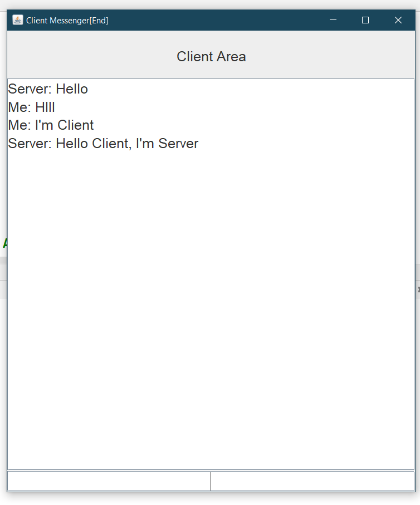420x505 pixels.
Task: Maximize the Client Messenger window
Action: tap(365, 20)
